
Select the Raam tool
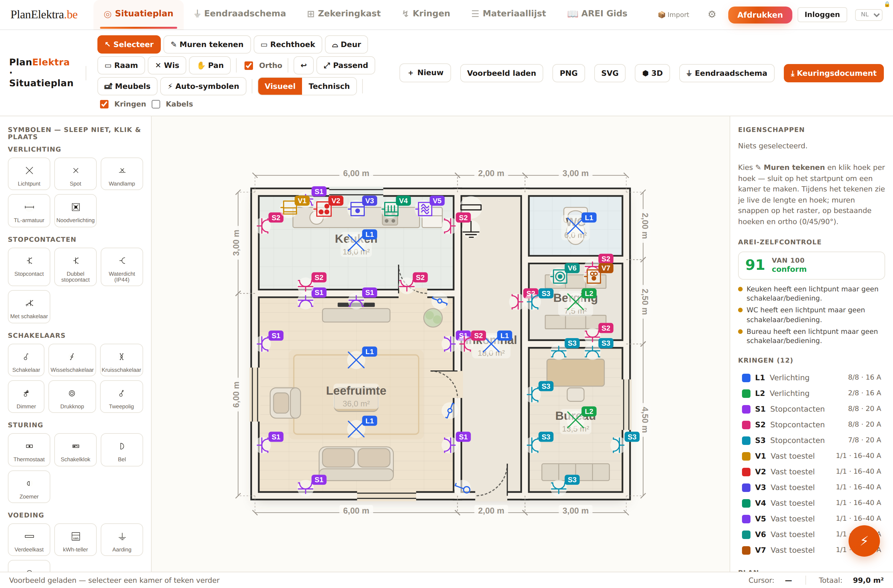coord(121,65)
